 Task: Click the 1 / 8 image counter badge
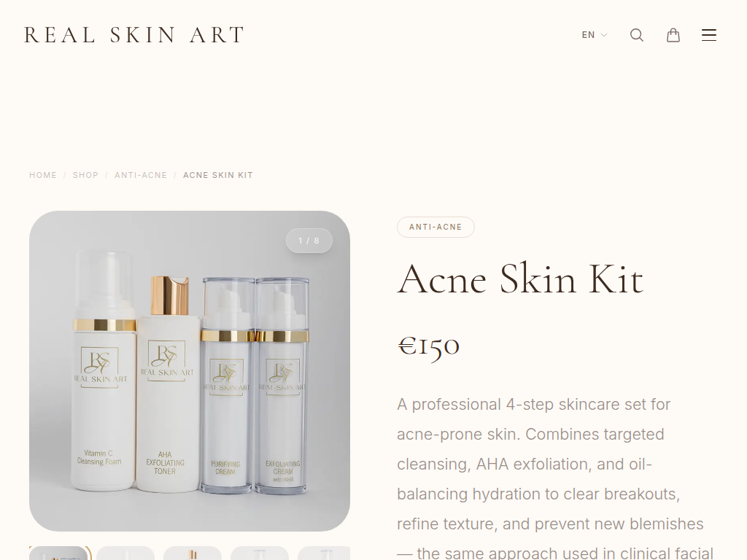(x=309, y=241)
